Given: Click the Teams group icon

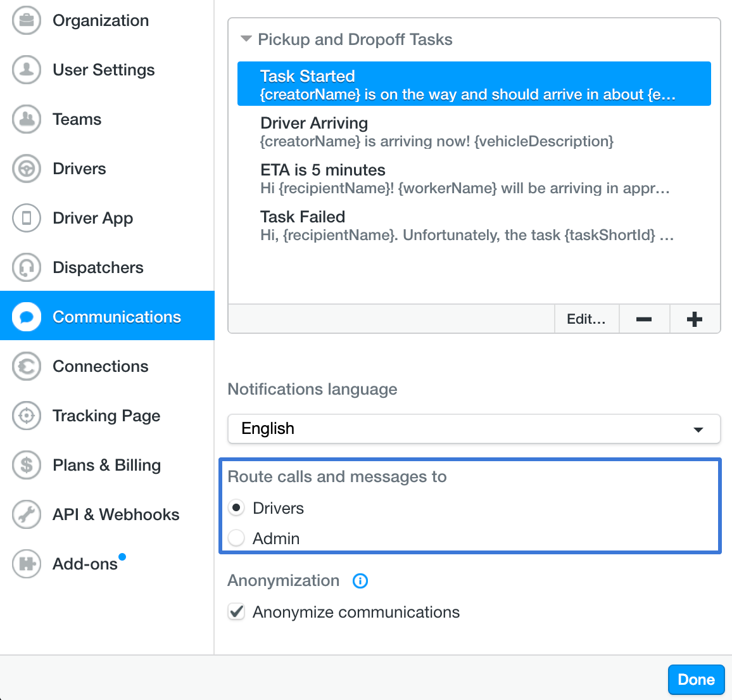Looking at the screenshot, I should pyautogui.click(x=27, y=119).
